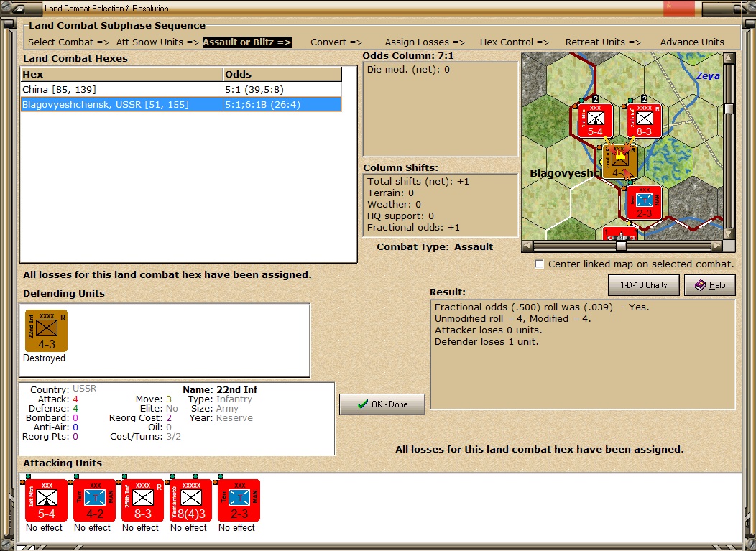Enable Center linked map on selected combat
This screenshot has width=756, height=551.
(540, 264)
